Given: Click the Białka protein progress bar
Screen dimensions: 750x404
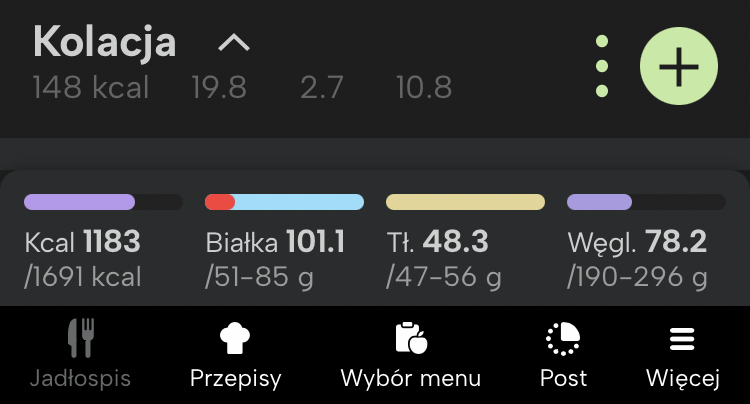Looking at the screenshot, I should [x=284, y=202].
